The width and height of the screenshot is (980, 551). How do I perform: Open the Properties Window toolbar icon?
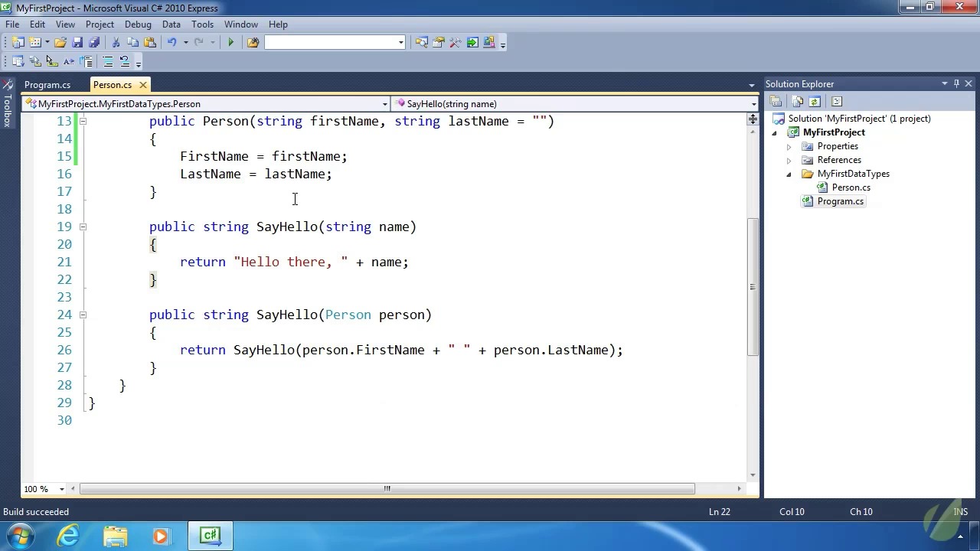click(x=439, y=43)
